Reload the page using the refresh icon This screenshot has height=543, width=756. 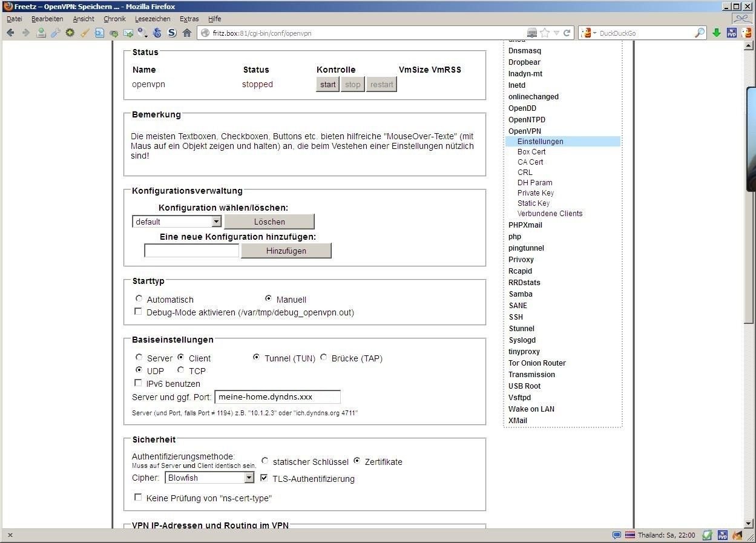click(x=567, y=33)
